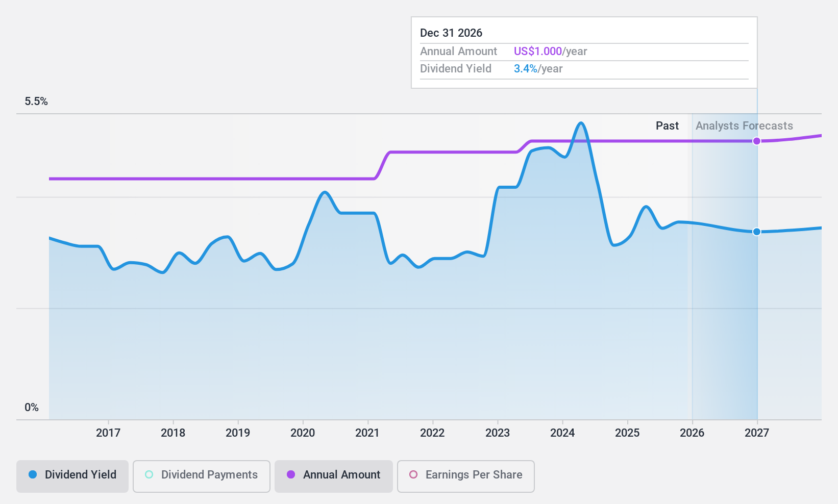Click the teal Dividend Payments circle icon
The image size is (838, 504).
coord(149,474)
